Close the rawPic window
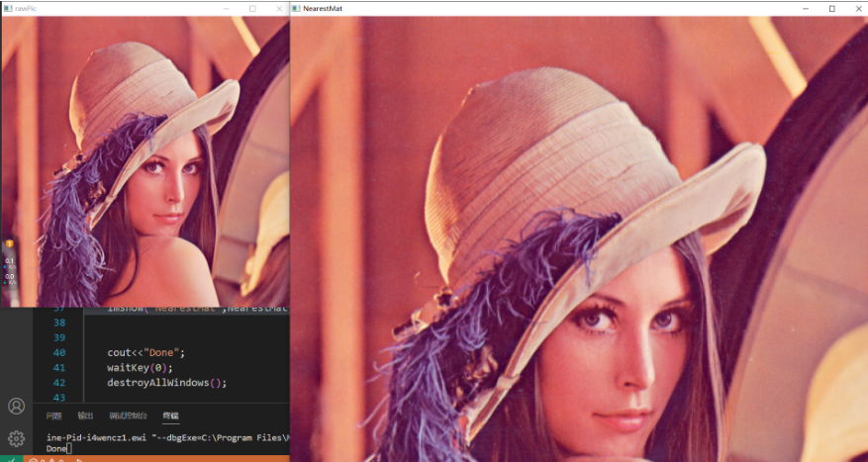Screen dimensions: 868x462 click(279, 9)
